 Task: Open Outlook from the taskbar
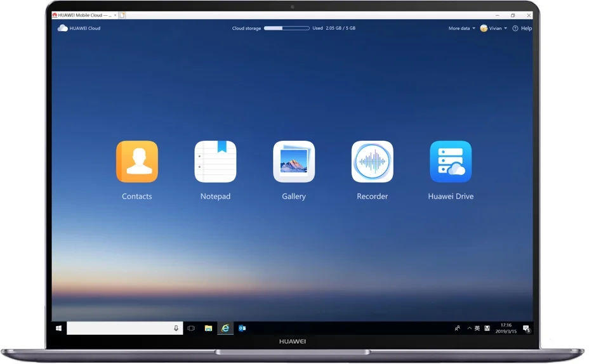pos(242,328)
